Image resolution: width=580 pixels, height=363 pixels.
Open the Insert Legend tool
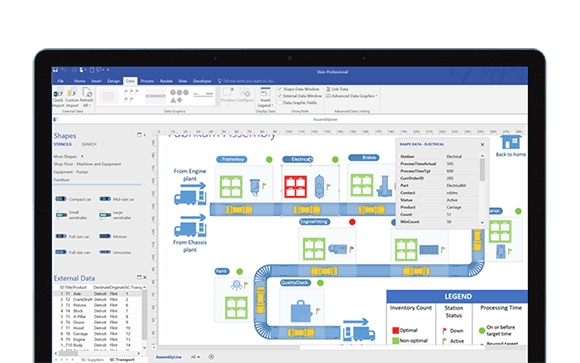(x=265, y=98)
